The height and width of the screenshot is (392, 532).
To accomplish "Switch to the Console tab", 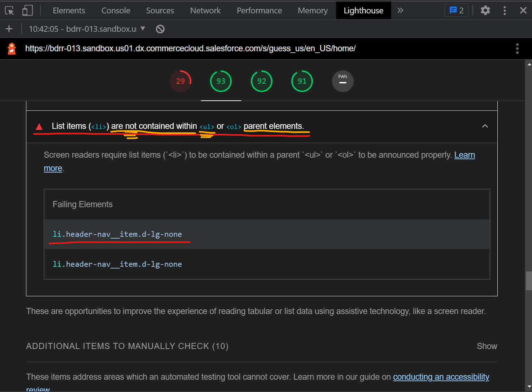I will point(115,10).
